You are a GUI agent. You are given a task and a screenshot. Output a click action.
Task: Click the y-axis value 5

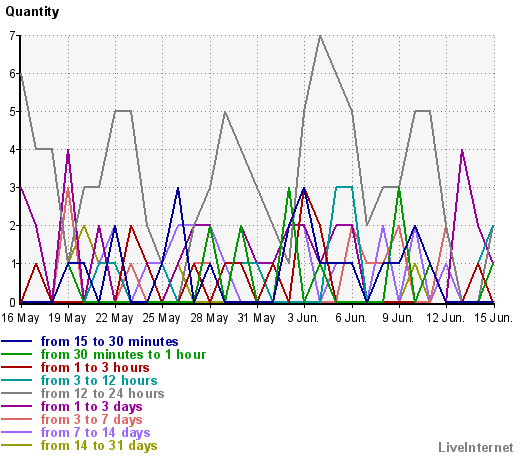click(x=13, y=112)
